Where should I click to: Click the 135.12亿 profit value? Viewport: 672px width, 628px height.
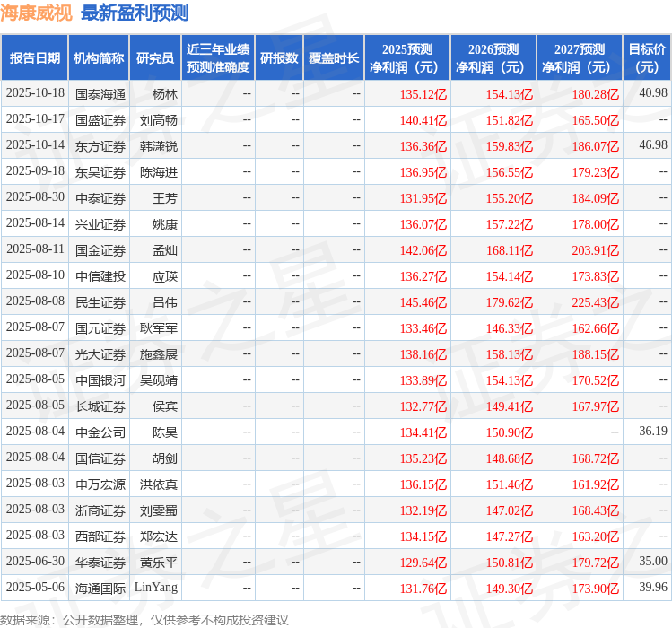[x=423, y=94]
